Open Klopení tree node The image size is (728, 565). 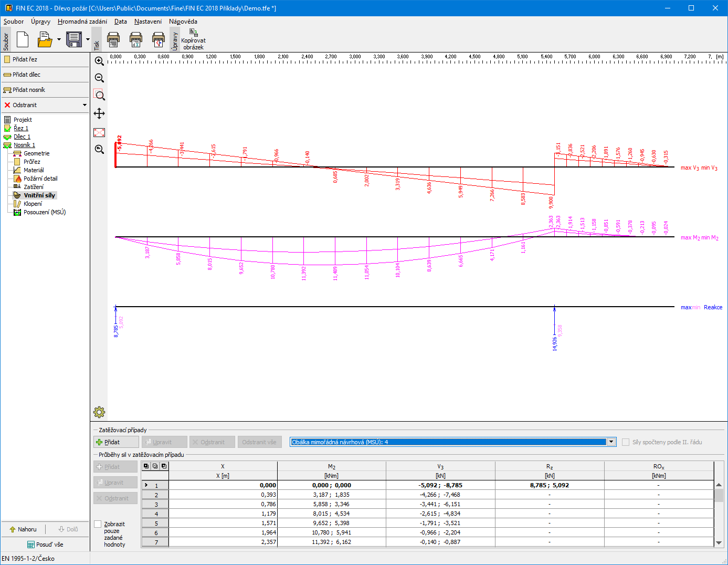[x=33, y=204]
